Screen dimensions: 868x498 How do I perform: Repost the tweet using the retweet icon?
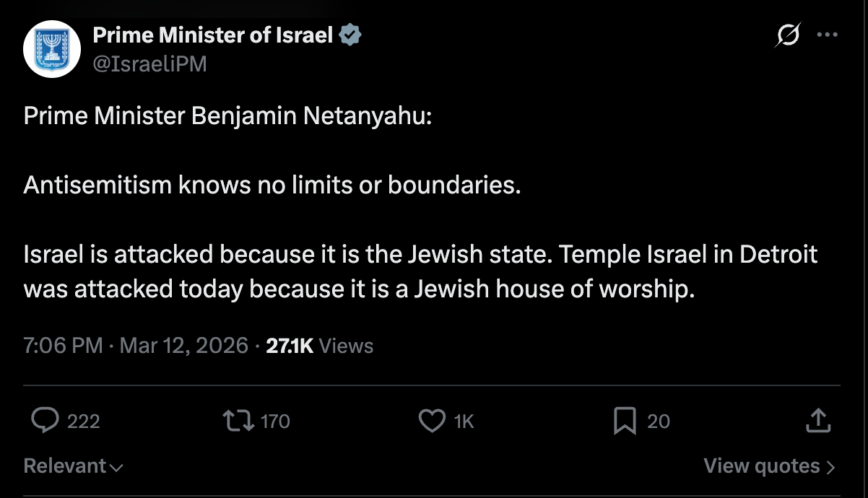click(x=238, y=420)
